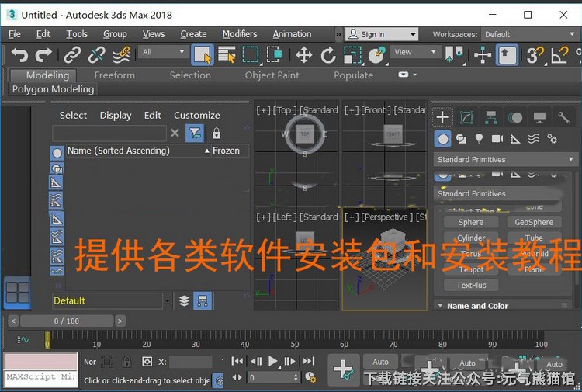Click the Select and Link chain icon
The width and height of the screenshot is (582, 392).
72,54
